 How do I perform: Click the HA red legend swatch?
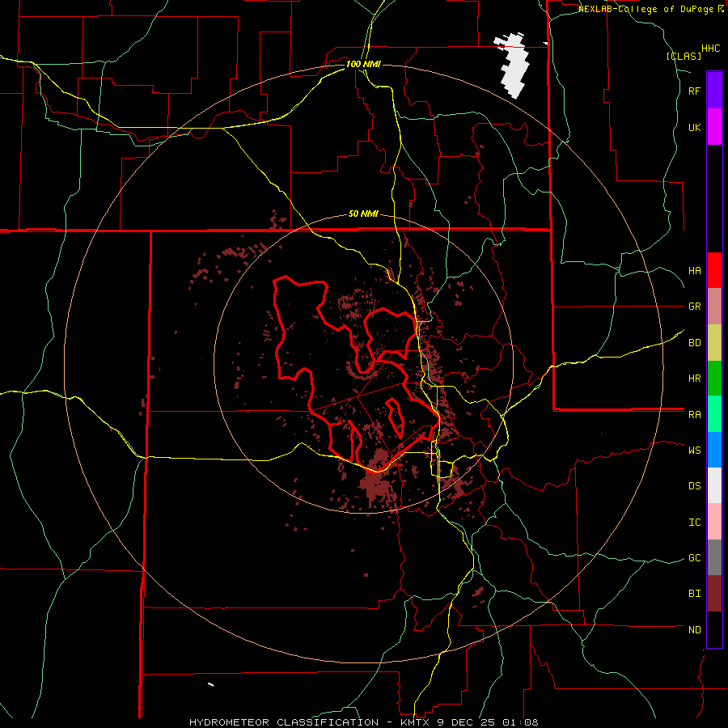click(714, 270)
